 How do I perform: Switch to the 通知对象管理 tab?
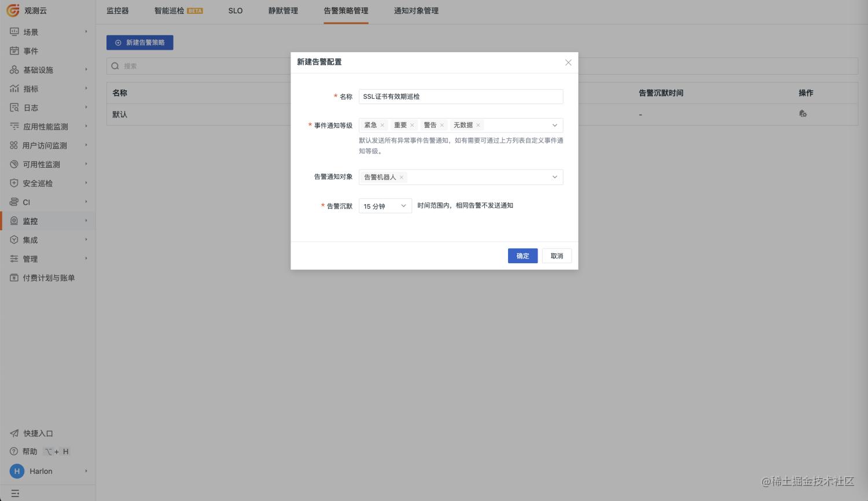415,10
